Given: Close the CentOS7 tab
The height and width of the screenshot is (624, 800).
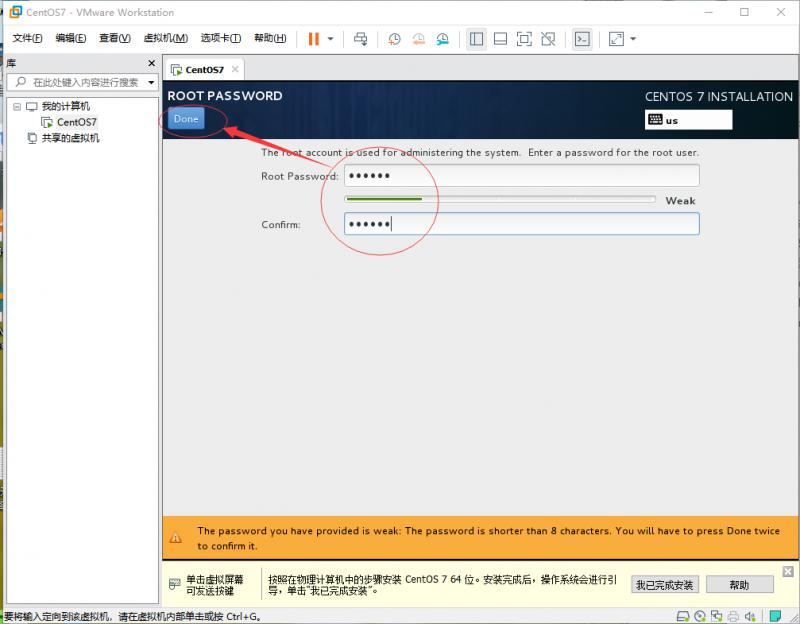Looking at the screenshot, I should (x=235, y=69).
